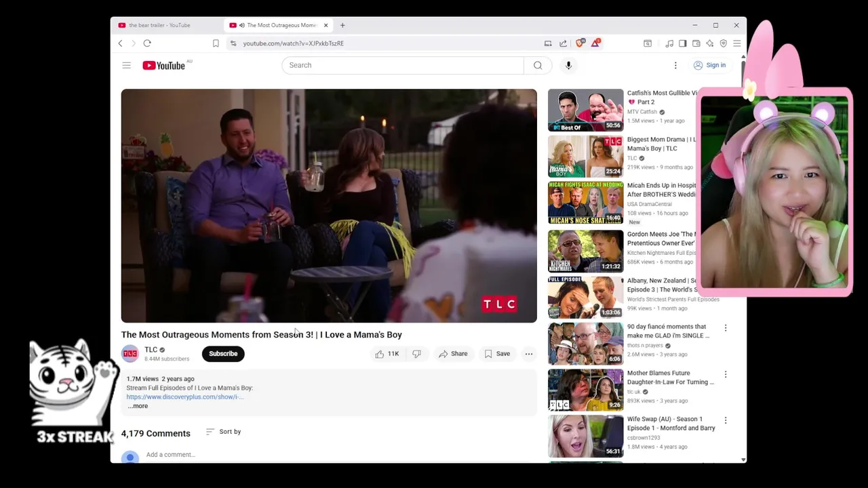Image resolution: width=868 pixels, height=488 pixels.
Task: Open Albany, New Zealand episode thumbnail
Action: [585, 297]
